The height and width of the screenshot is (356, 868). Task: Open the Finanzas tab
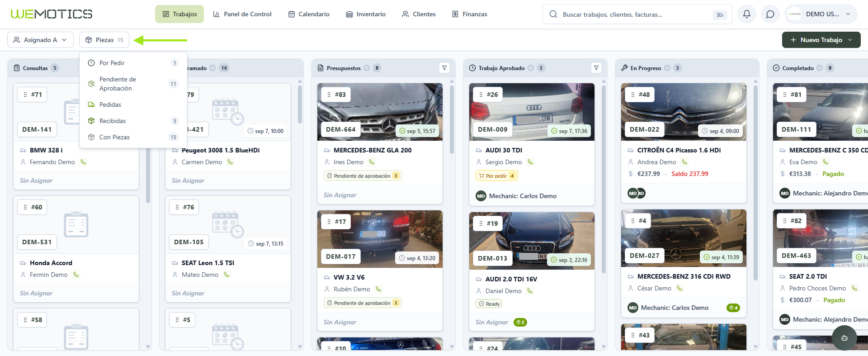[470, 14]
